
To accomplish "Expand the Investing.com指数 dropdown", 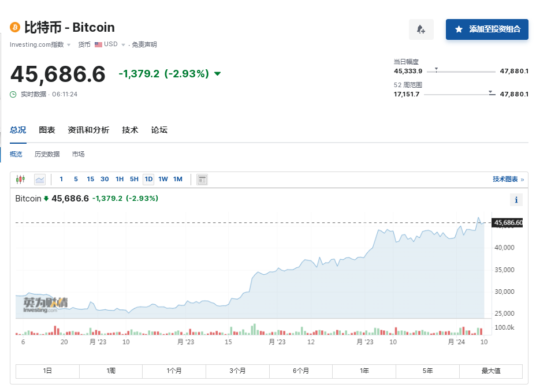I will pos(69,45).
